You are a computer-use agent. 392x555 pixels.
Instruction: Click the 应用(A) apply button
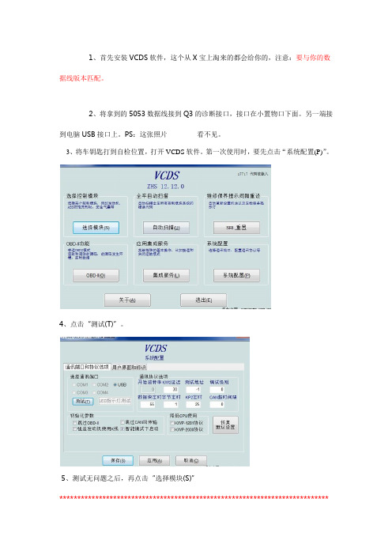point(154,460)
